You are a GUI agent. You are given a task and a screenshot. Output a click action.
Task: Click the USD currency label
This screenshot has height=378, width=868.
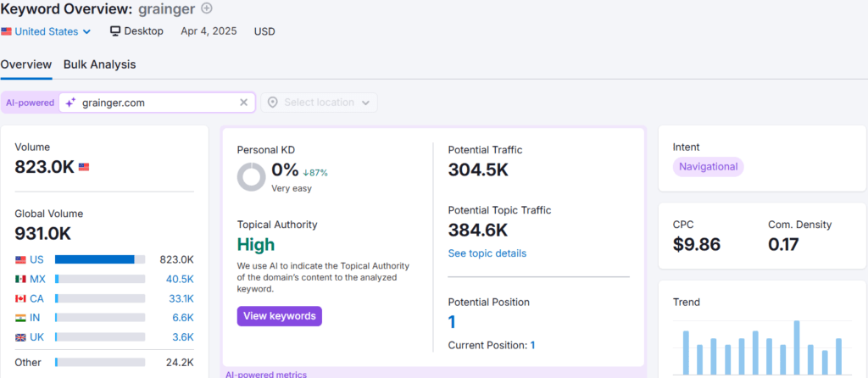(264, 31)
